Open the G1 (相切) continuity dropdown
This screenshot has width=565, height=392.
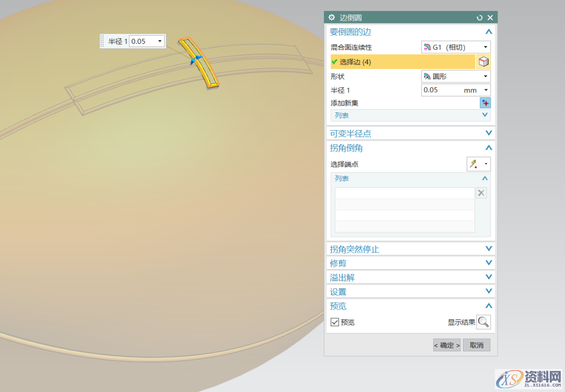456,48
